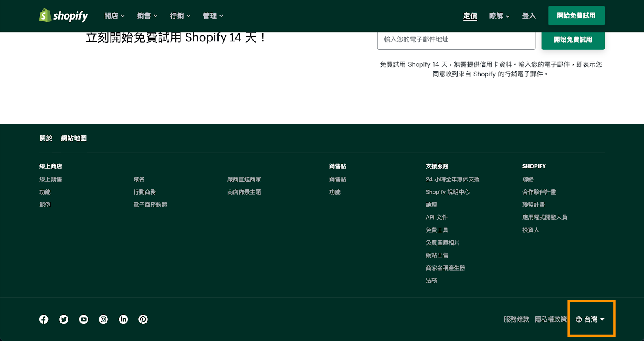
Task: Open the 電子商務軟體 link
Action: click(x=150, y=205)
